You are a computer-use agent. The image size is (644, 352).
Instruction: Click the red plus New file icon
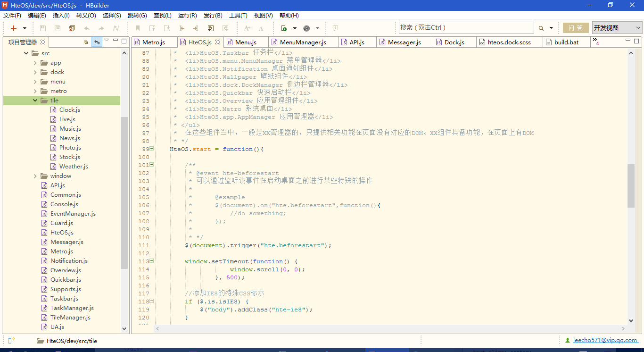coord(14,28)
